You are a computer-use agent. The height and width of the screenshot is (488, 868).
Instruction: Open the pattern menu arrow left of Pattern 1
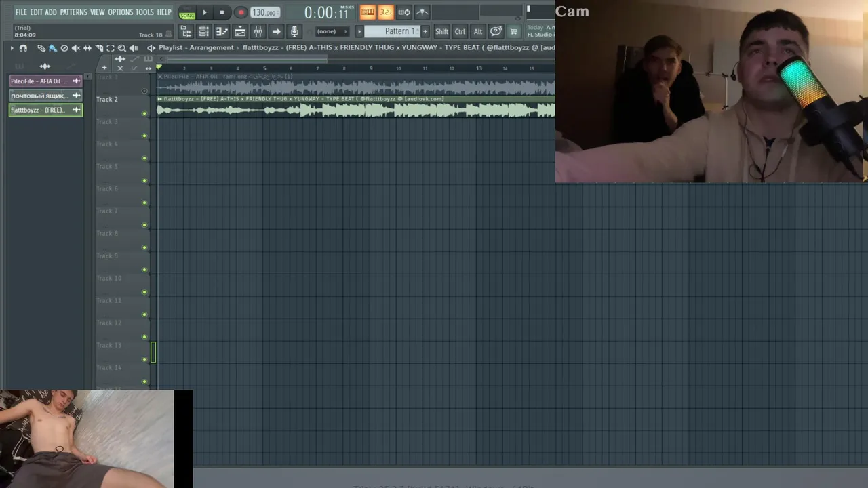click(x=359, y=31)
